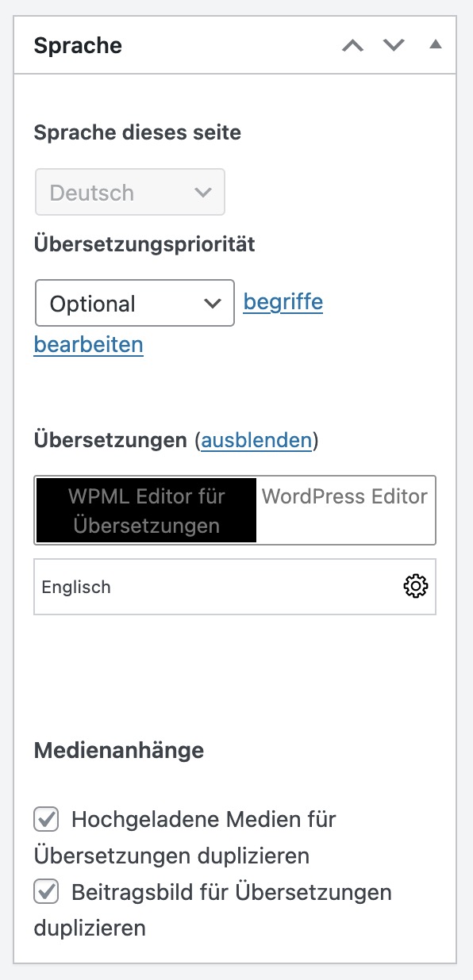Follow the begriffe bearbeiten link
Image resolution: width=473 pixels, height=980 pixels.
coord(179,323)
